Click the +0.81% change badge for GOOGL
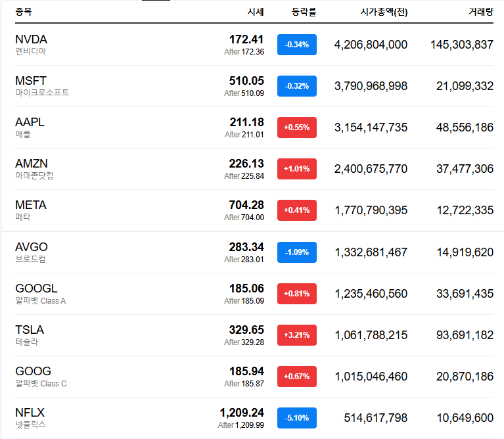This screenshot has width=504, height=439. (x=297, y=294)
